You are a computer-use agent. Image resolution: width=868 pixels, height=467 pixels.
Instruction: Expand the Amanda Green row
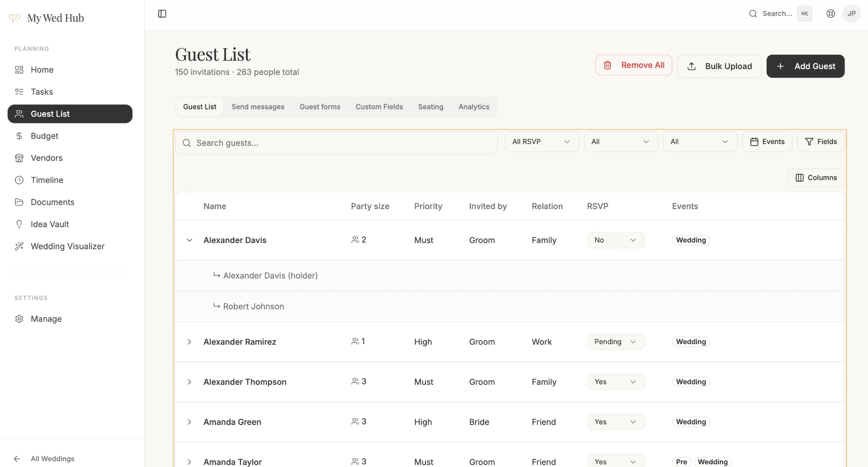pyautogui.click(x=189, y=422)
